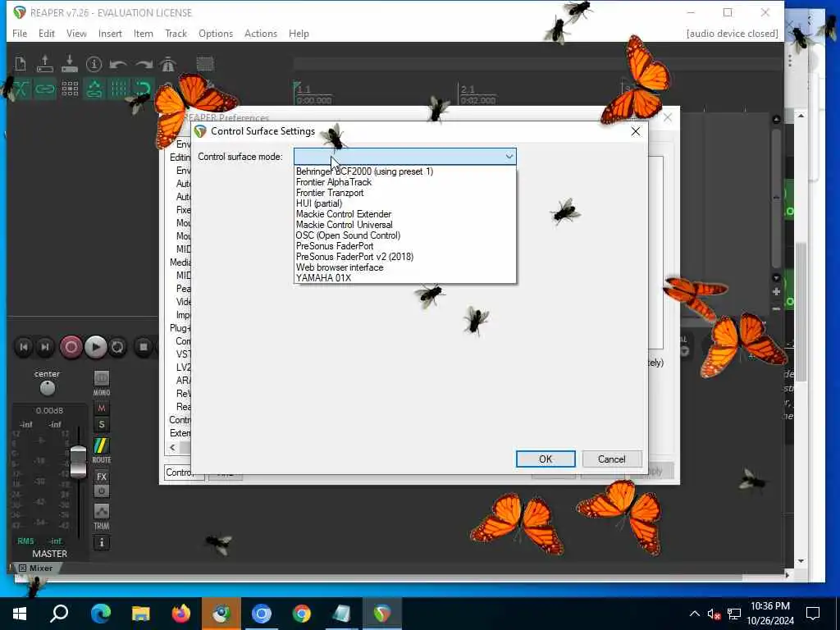
Task: Open the Track menu
Action: tap(176, 33)
